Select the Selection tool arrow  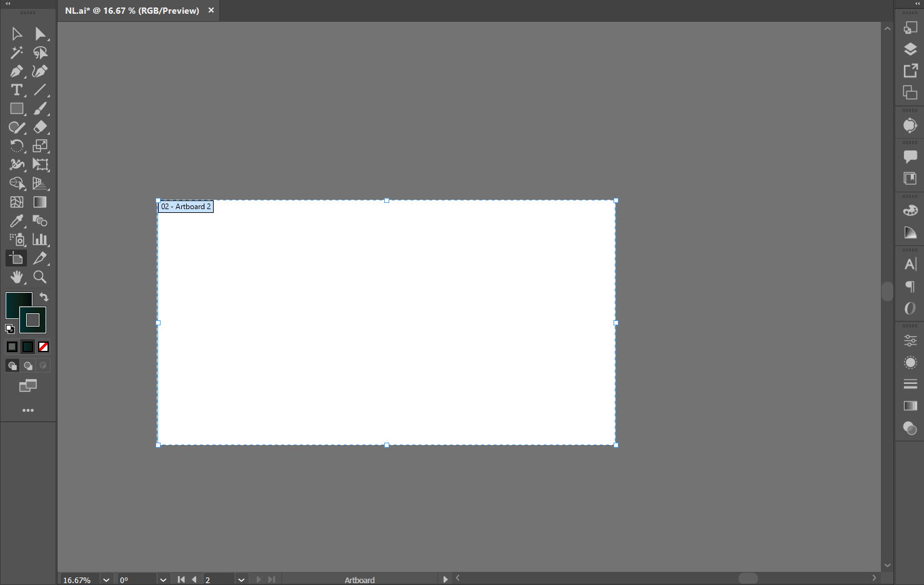17,34
